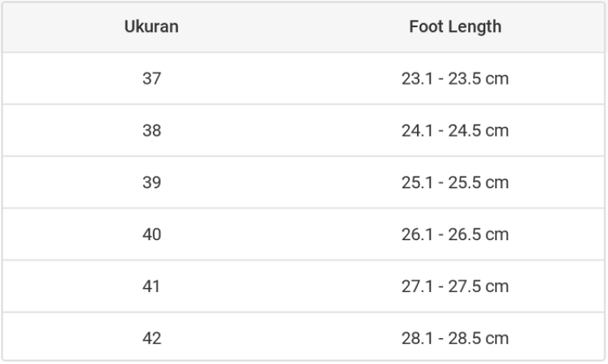Select the size 42 cell
The image size is (608, 364).
point(152,338)
